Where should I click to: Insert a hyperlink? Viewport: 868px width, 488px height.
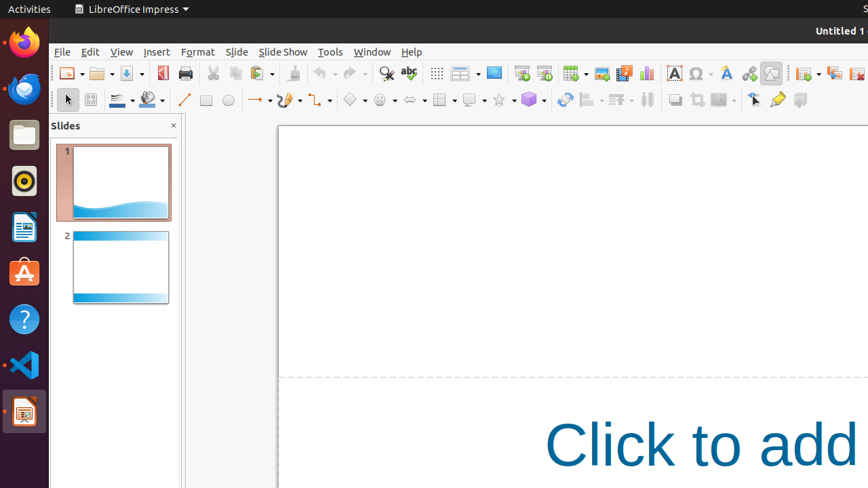point(749,73)
